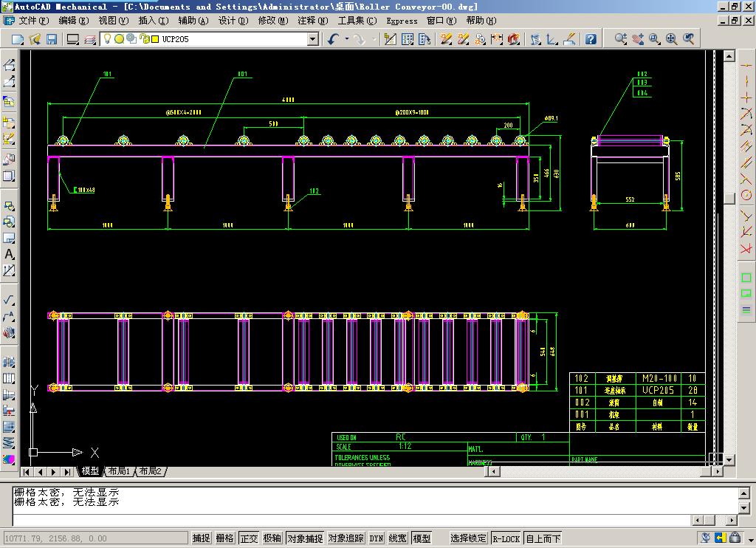Screen dimensions: 756x548
Task: Click the 选择锁定 status bar button
Action: [469, 538]
